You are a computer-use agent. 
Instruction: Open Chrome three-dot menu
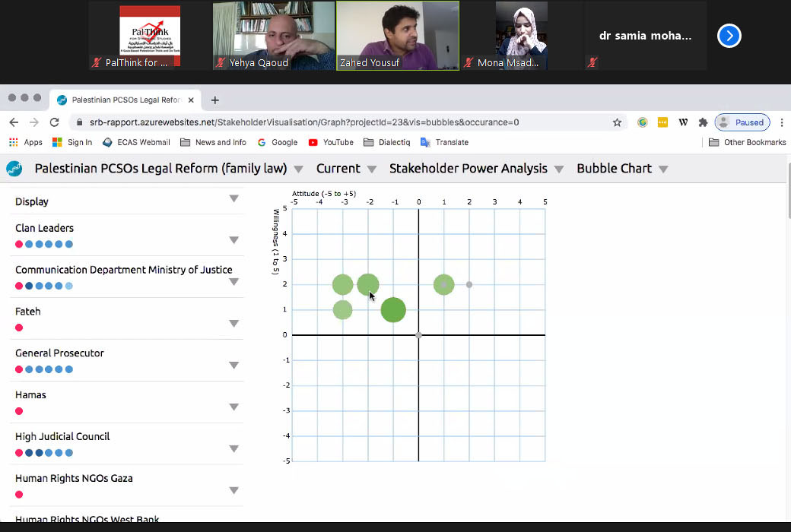pos(782,122)
